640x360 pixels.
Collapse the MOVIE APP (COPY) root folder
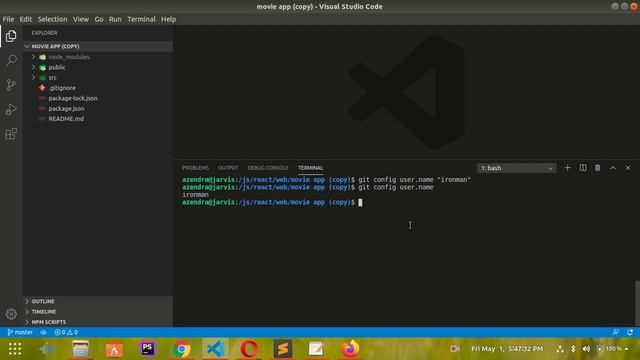click(98, 47)
